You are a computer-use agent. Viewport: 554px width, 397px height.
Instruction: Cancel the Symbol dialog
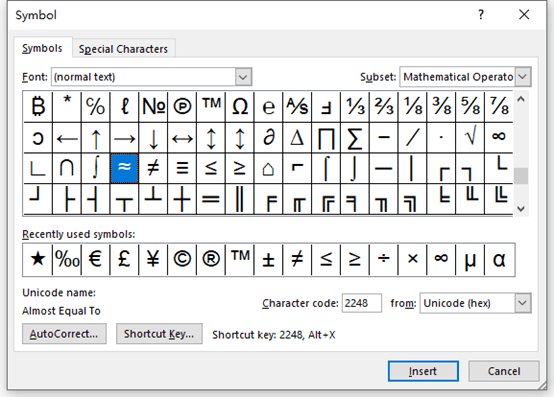[504, 371]
